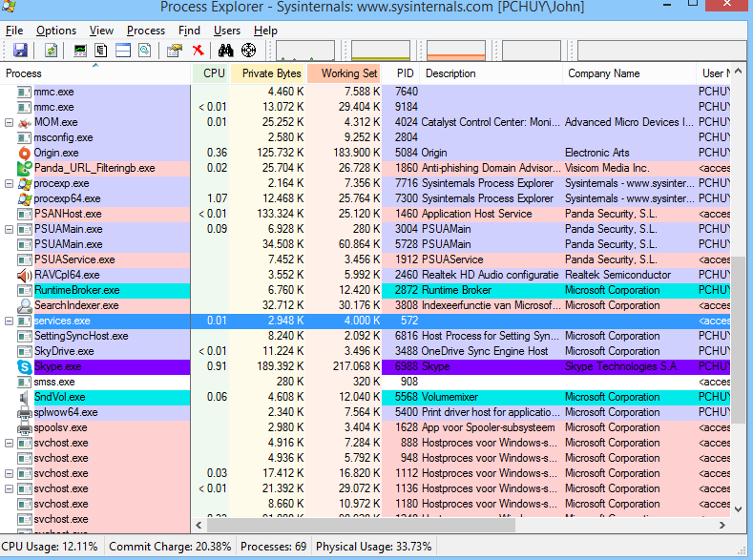The width and height of the screenshot is (753, 560).
Task: Open the Help menu
Action: click(x=265, y=31)
